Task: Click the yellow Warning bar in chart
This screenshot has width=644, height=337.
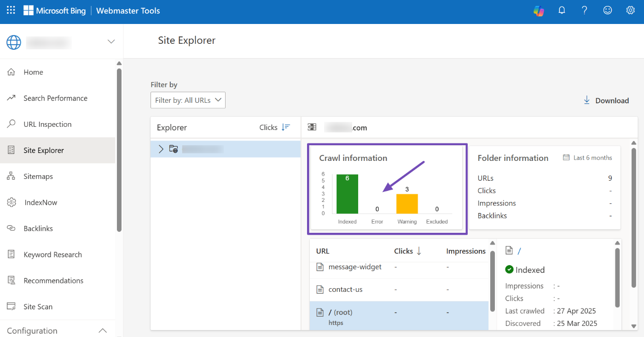Action: [407, 204]
